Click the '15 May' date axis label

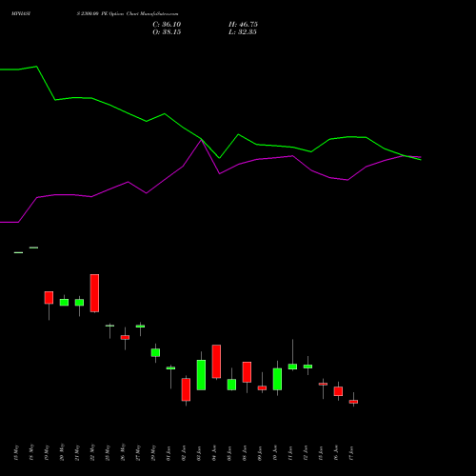pos(16,452)
